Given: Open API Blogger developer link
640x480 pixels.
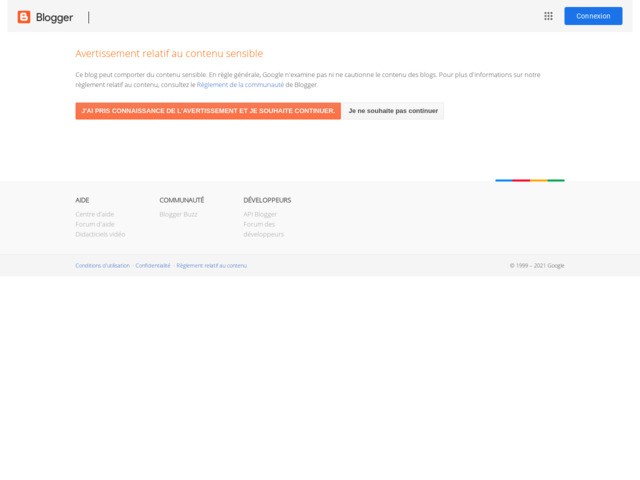Looking at the screenshot, I should (x=260, y=214).
